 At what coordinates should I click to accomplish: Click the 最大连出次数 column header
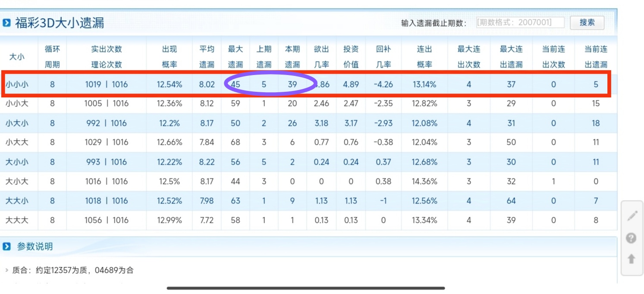pyautogui.click(x=469, y=56)
